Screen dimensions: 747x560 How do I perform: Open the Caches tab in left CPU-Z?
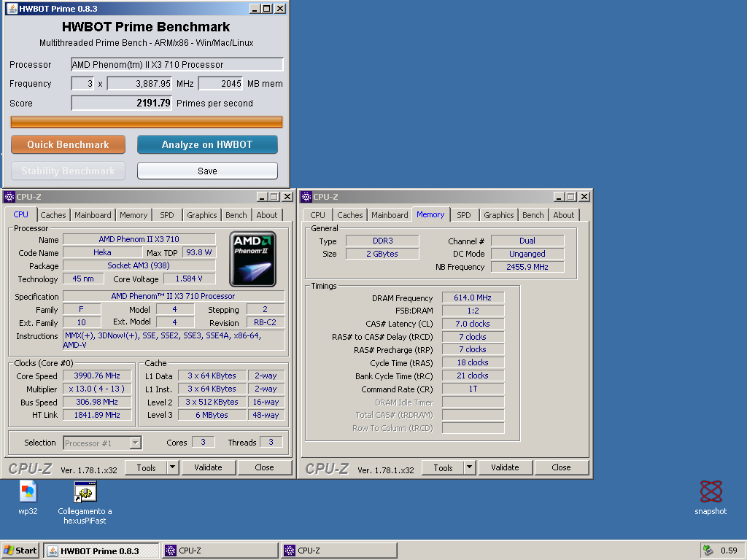pyautogui.click(x=53, y=215)
